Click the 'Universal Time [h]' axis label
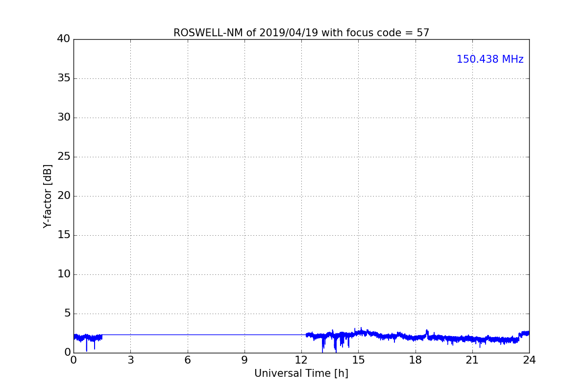 click(x=301, y=373)
